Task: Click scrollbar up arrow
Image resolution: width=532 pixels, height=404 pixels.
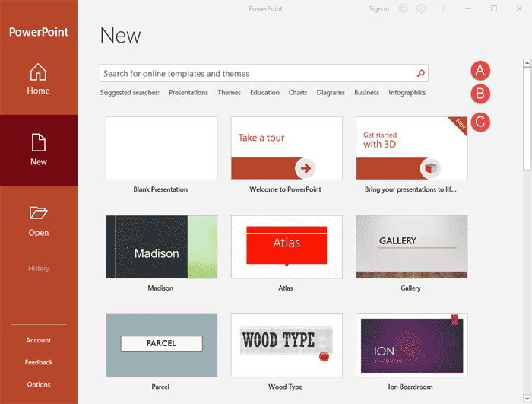Action: click(527, 63)
